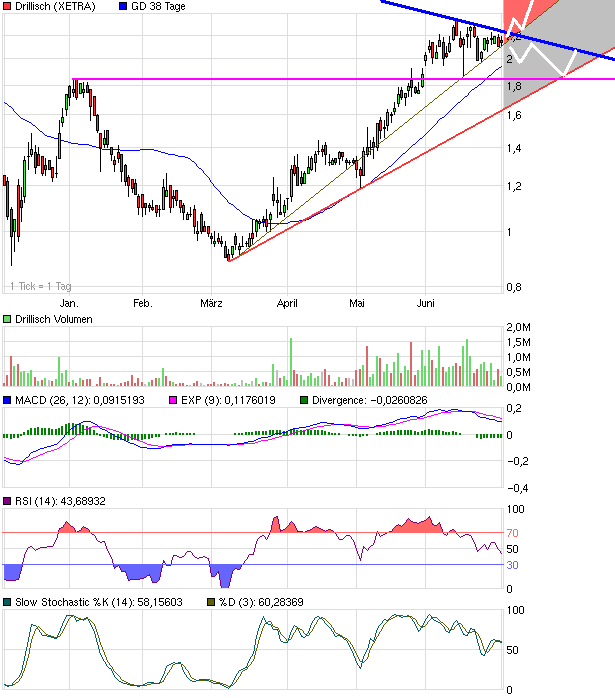Click the '1 Tick = 1 Tag' note

[40, 286]
